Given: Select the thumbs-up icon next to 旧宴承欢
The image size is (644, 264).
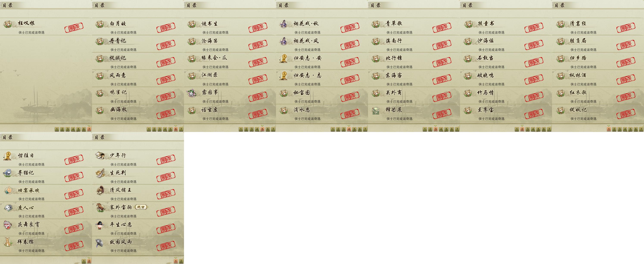Looking at the screenshot, I should pyautogui.click(x=8, y=190).
